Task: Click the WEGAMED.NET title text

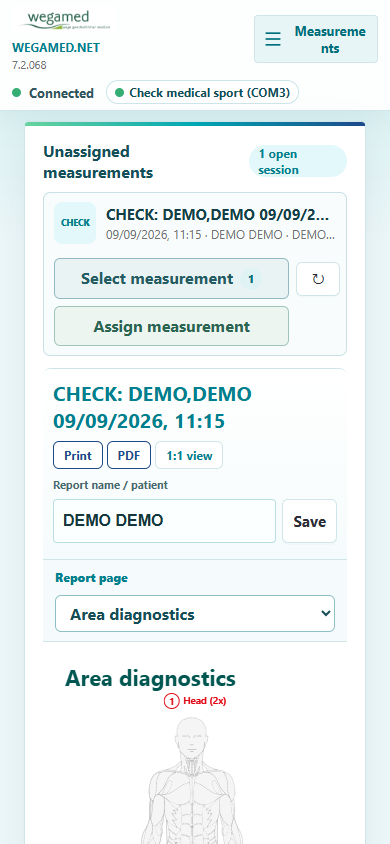Action: [56, 47]
